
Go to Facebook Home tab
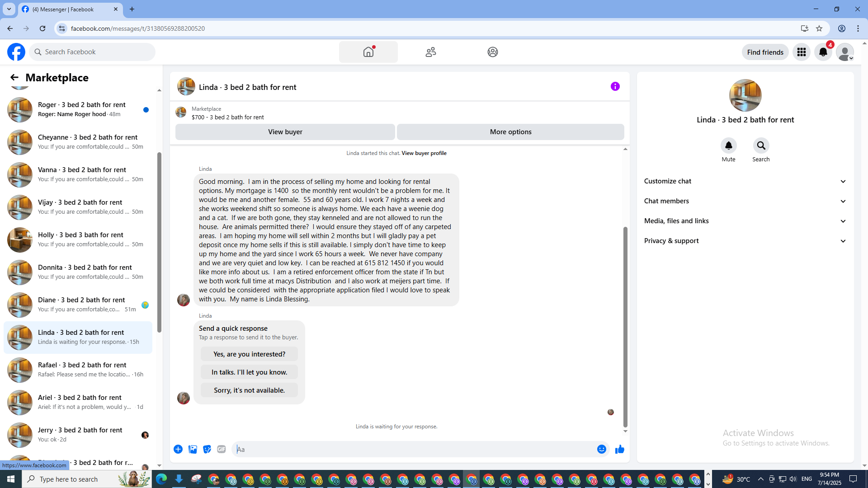(368, 52)
